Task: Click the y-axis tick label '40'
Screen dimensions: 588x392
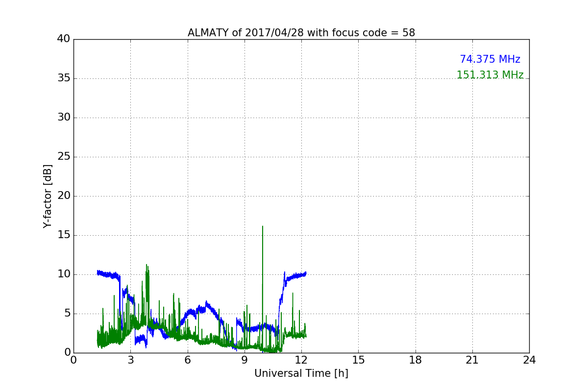Action: [64, 39]
